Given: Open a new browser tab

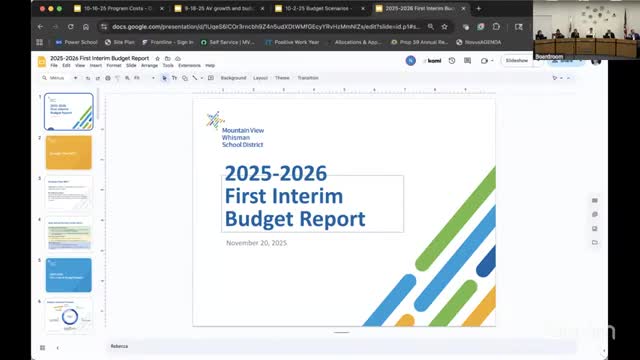Looking at the screenshot, I should pos(479,9).
